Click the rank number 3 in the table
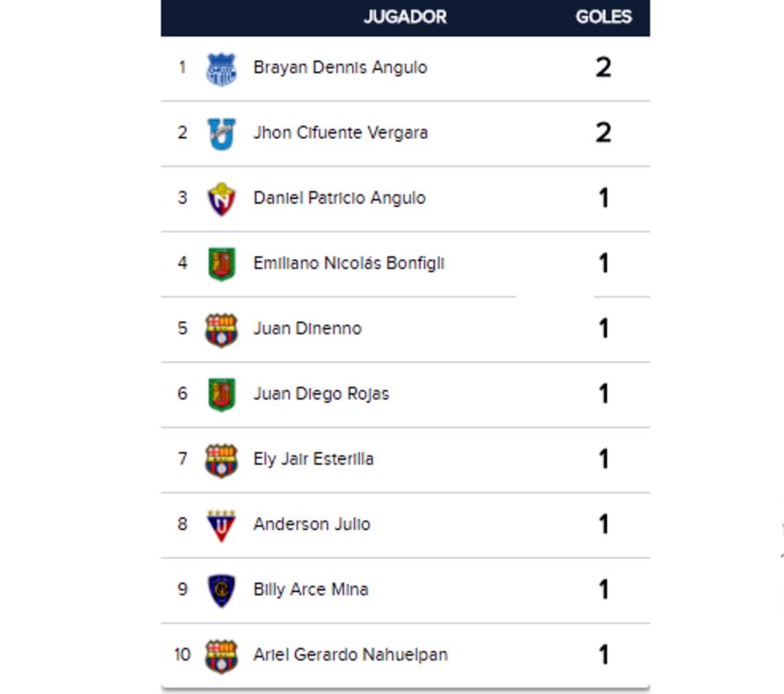The height and width of the screenshot is (694, 784). coord(182,198)
